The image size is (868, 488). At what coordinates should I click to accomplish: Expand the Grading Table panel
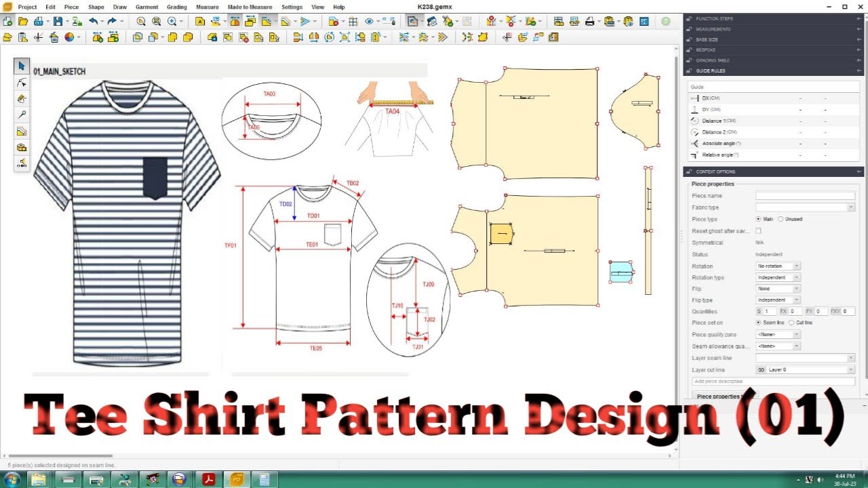[x=773, y=60]
